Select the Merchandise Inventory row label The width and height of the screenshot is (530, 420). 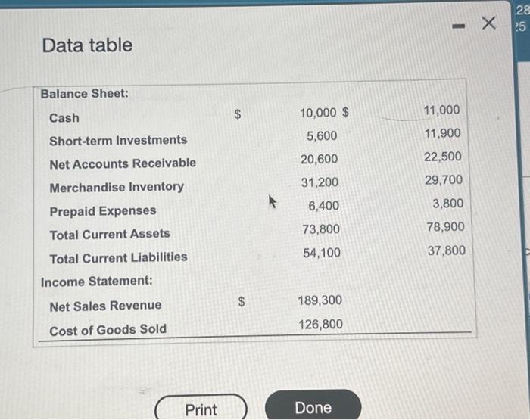[117, 187]
